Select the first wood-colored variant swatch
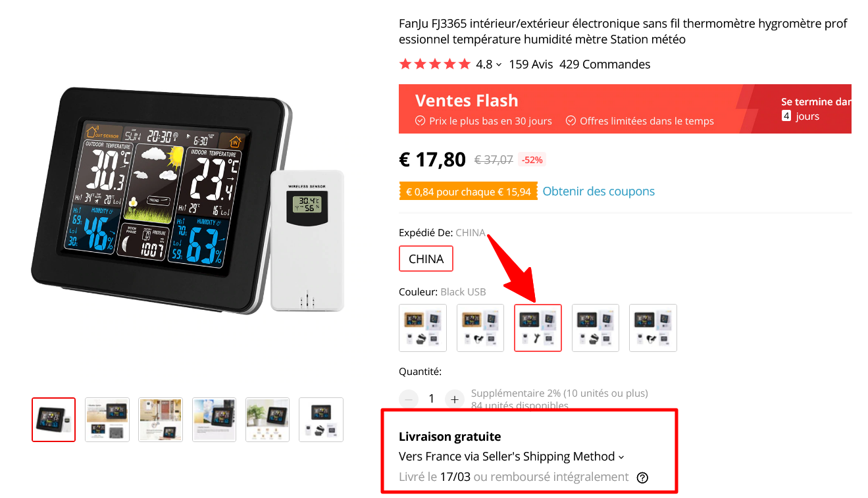Viewport: 868px width, 498px height. 422,328
